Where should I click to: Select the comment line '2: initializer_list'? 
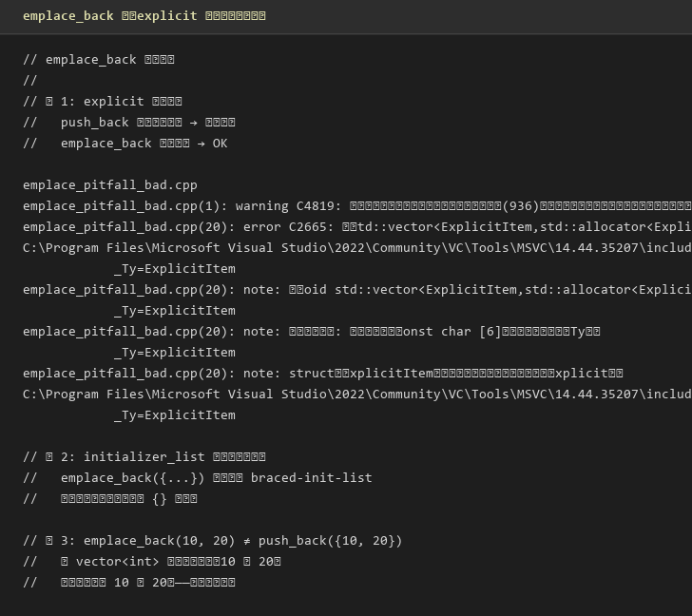click(144, 457)
